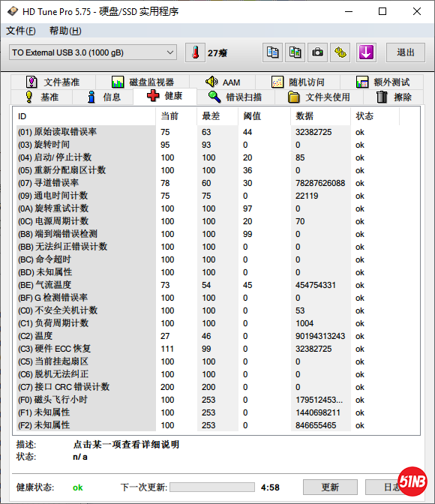Switch to the 文件夹使用 tab

(319, 97)
